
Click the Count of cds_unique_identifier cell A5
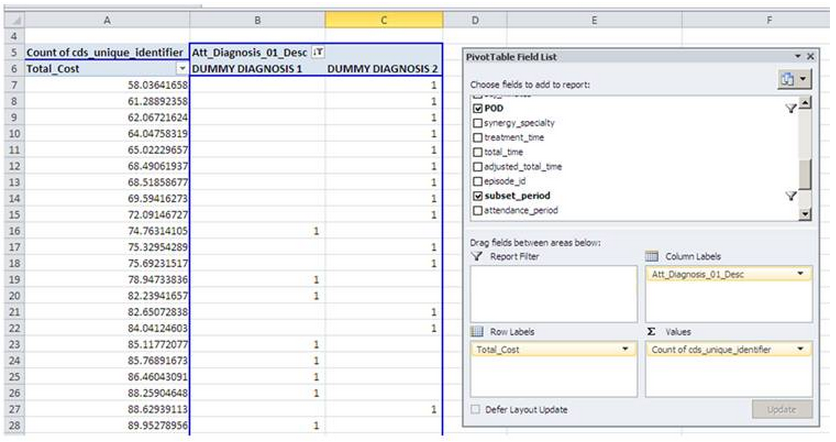(107, 52)
